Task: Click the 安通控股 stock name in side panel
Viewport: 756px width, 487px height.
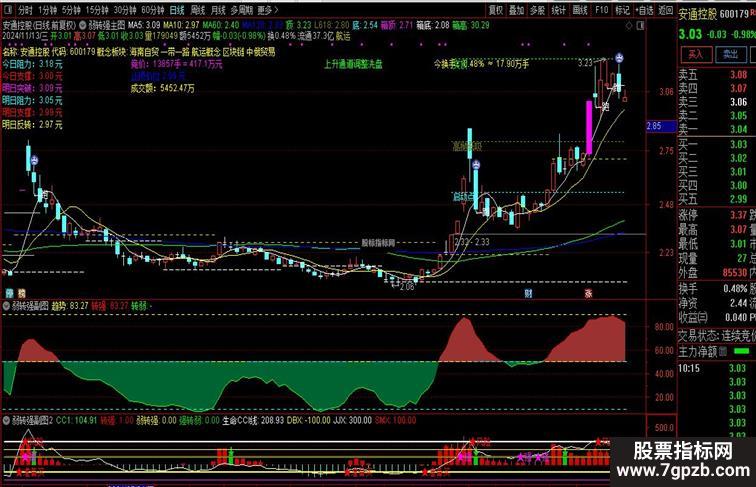Action: tap(697, 14)
